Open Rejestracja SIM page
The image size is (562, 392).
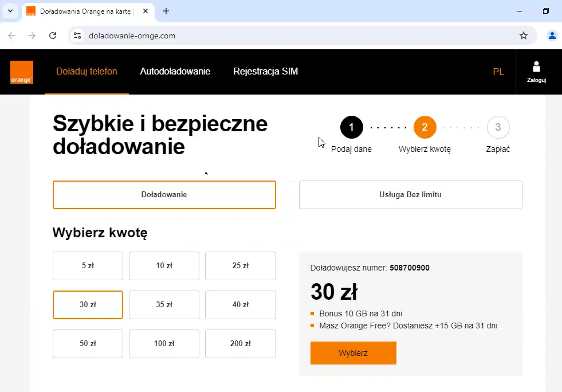pos(266,72)
